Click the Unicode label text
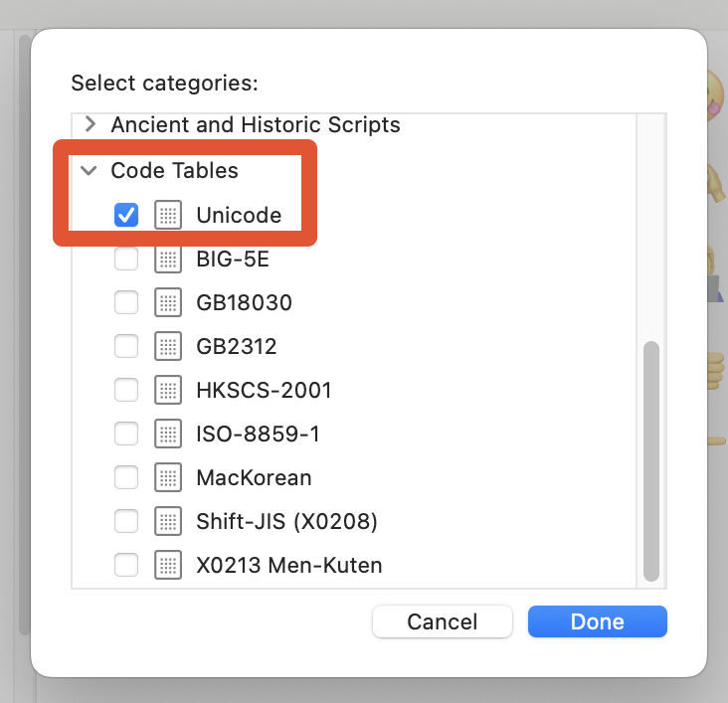This screenshot has width=728, height=703. point(239,215)
